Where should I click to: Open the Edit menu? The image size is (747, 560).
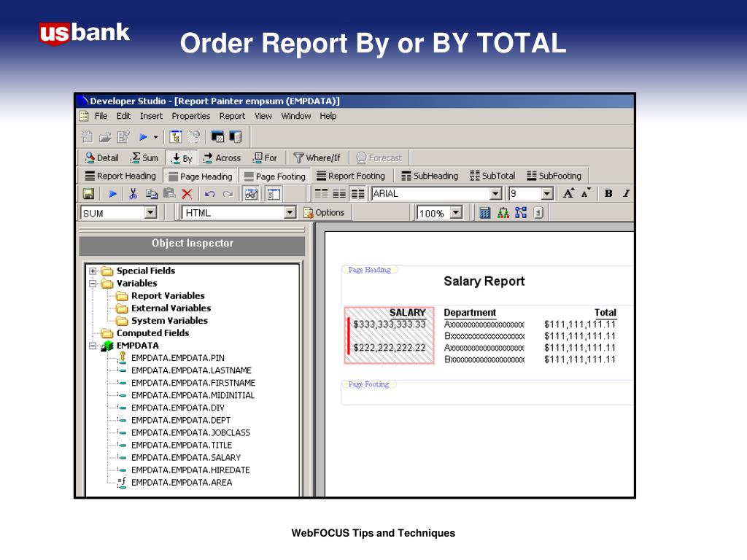point(123,116)
